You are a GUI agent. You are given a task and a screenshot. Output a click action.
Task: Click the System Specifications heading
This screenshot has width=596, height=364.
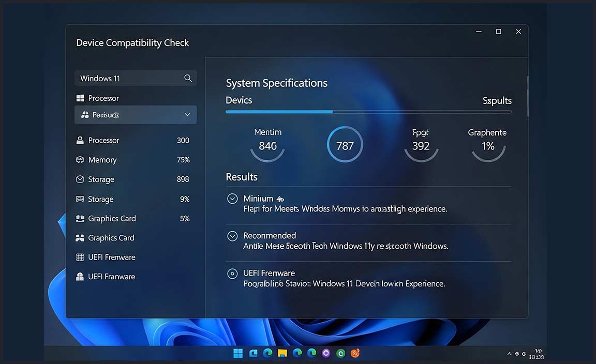tap(277, 83)
